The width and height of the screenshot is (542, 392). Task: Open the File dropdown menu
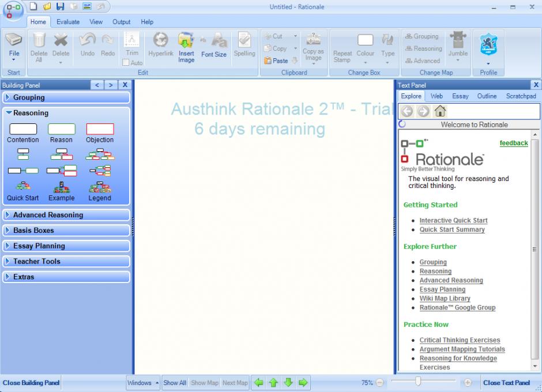pos(14,48)
